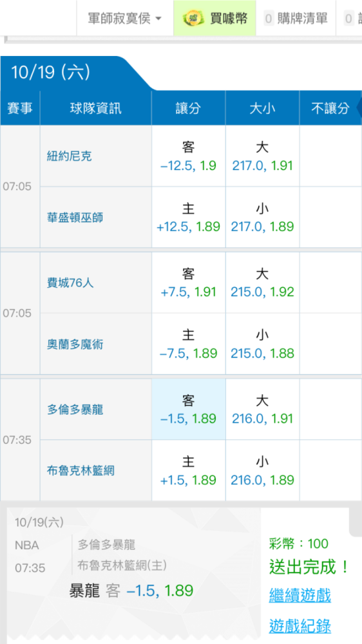Pick Orlando Magic home spread −7.5
The height and width of the screenshot is (644, 362).
pyautogui.click(x=188, y=344)
